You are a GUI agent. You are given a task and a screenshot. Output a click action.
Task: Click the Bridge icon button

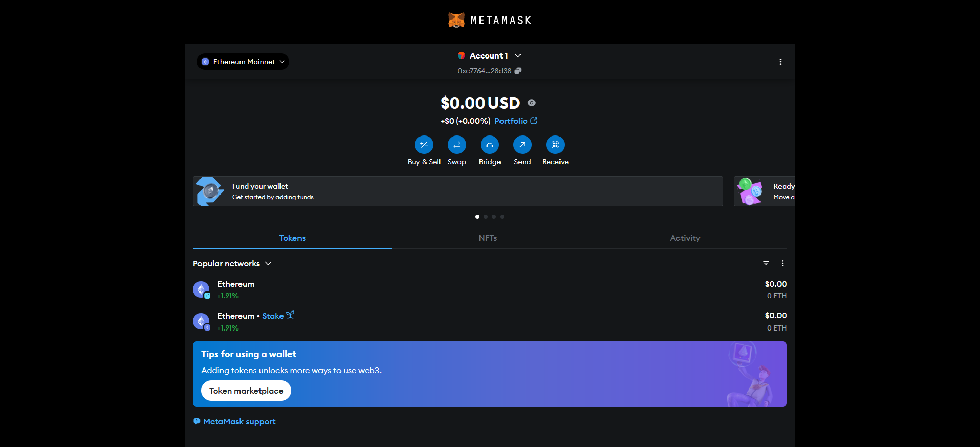click(490, 145)
